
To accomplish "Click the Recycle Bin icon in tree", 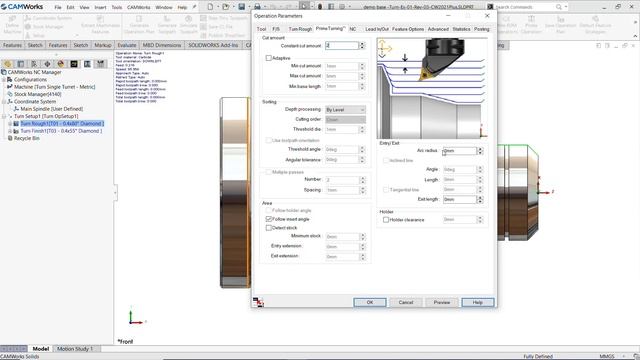I will (x=10, y=138).
